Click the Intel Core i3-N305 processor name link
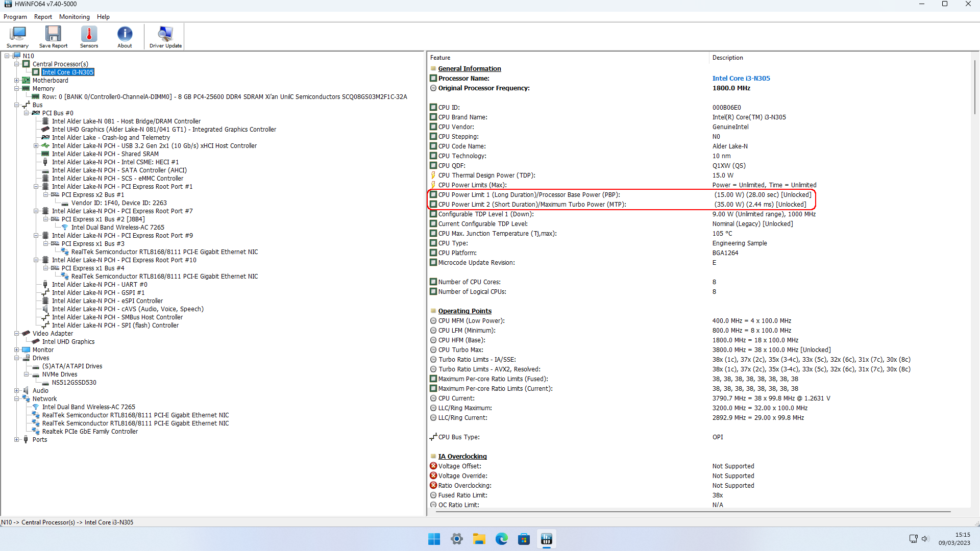The width and height of the screenshot is (980, 551). (x=741, y=79)
